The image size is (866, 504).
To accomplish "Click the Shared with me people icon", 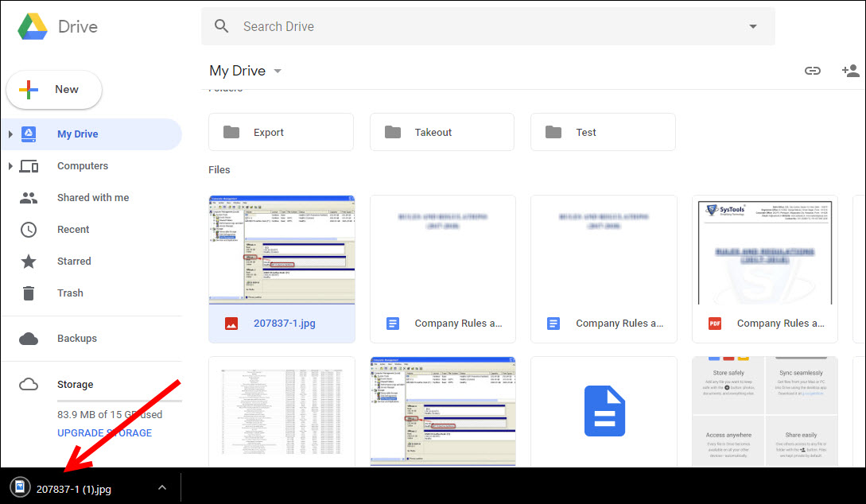I will tap(29, 198).
